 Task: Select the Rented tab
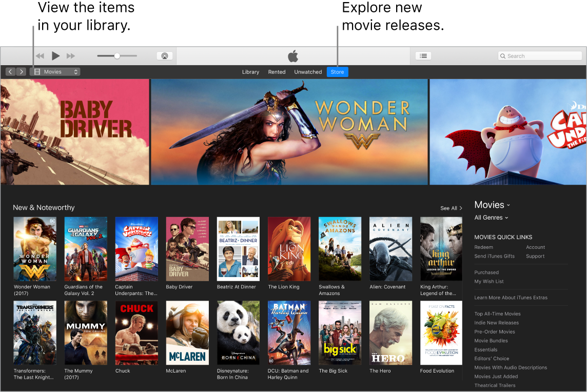(x=277, y=72)
